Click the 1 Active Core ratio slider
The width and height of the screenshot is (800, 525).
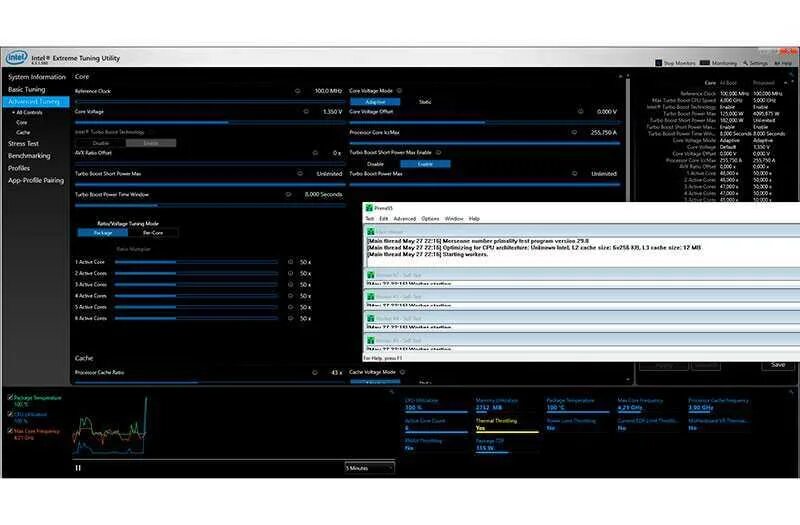[x=196, y=262]
